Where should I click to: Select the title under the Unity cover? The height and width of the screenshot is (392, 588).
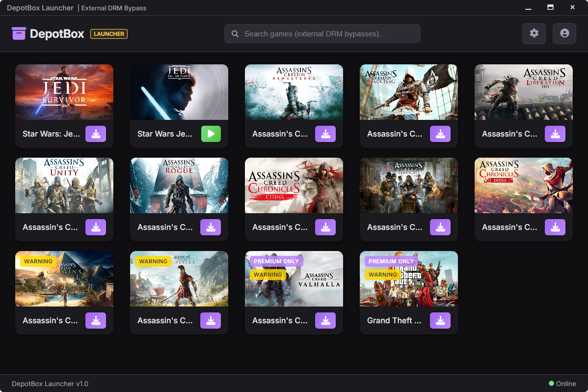(50, 227)
